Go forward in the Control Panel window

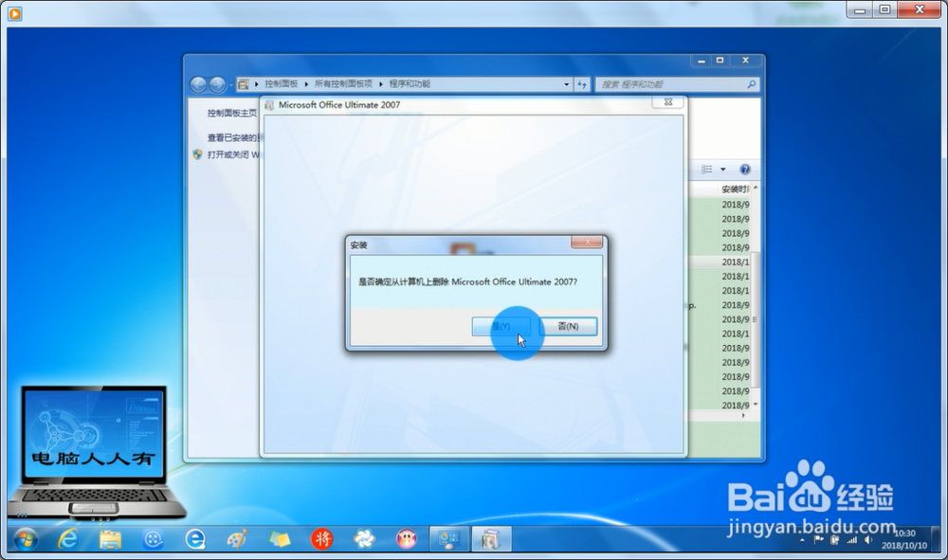[217, 84]
